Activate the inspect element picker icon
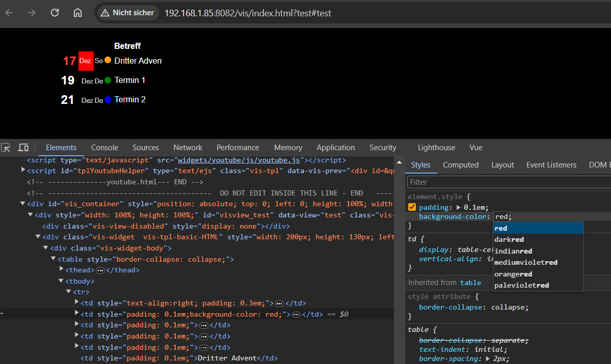Viewport: 611px width, 364px height. click(6, 148)
